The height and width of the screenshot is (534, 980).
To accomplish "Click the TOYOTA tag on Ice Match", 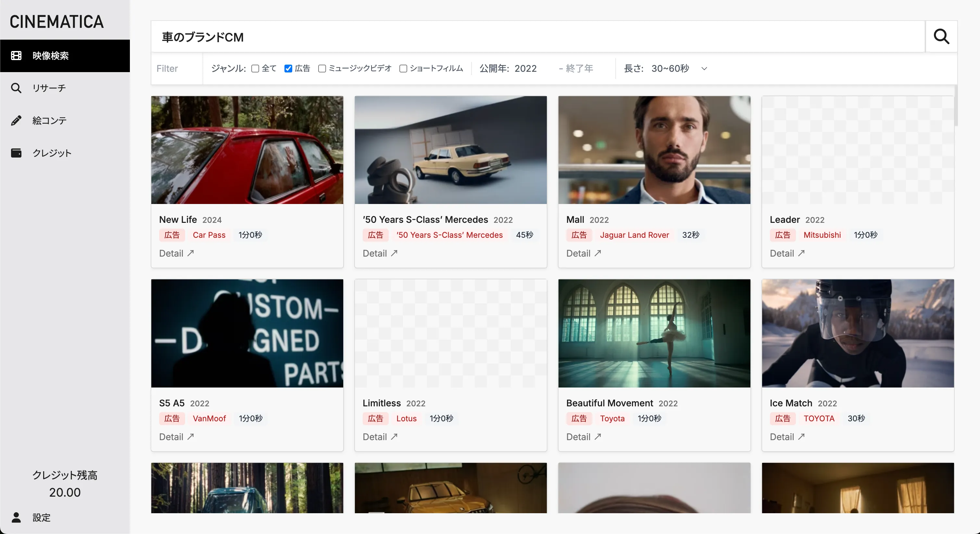I will coord(819,418).
